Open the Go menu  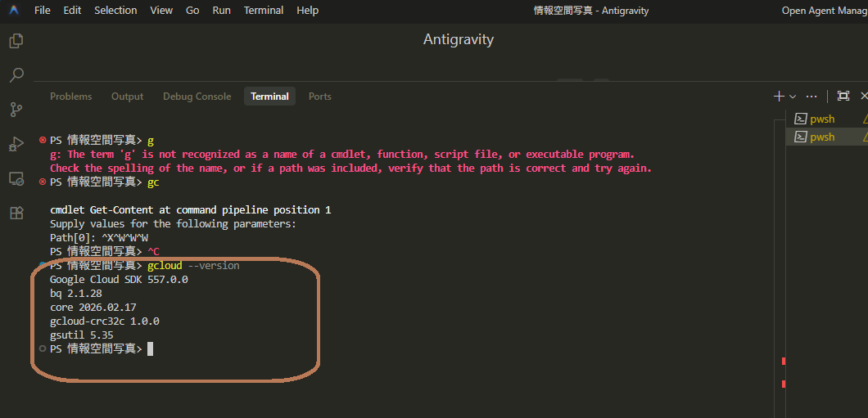pos(192,11)
